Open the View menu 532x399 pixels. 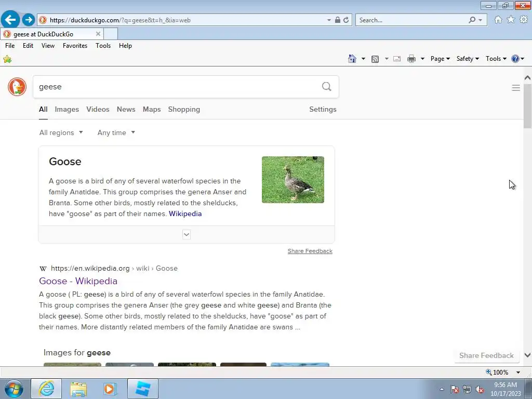click(48, 46)
